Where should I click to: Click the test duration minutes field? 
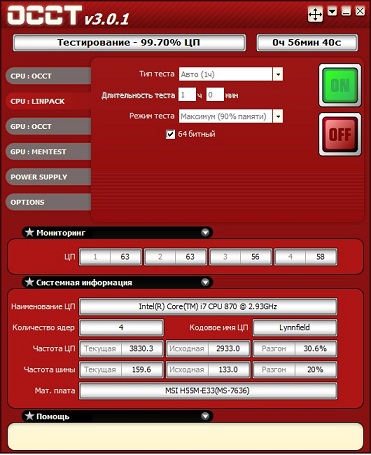pyautogui.click(x=215, y=95)
